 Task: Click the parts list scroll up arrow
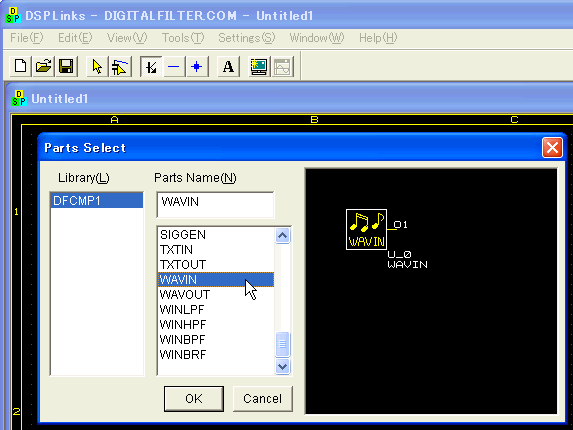(x=282, y=236)
